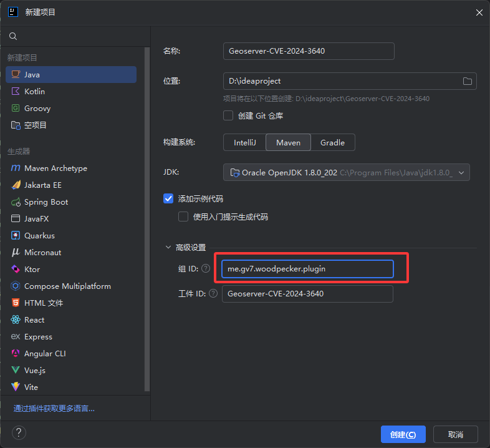Select Gradle as build system
Screen dimensions: 490x448
pos(332,142)
